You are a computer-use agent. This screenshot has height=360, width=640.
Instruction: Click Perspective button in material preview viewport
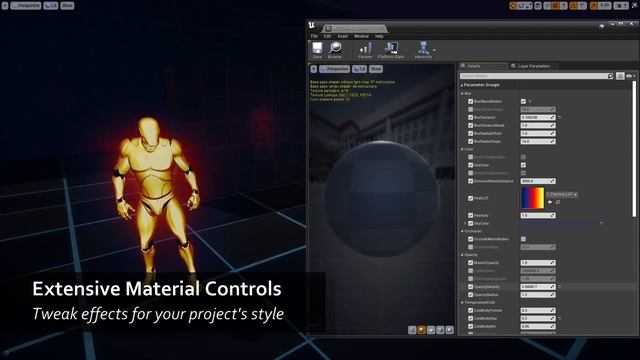335,69
